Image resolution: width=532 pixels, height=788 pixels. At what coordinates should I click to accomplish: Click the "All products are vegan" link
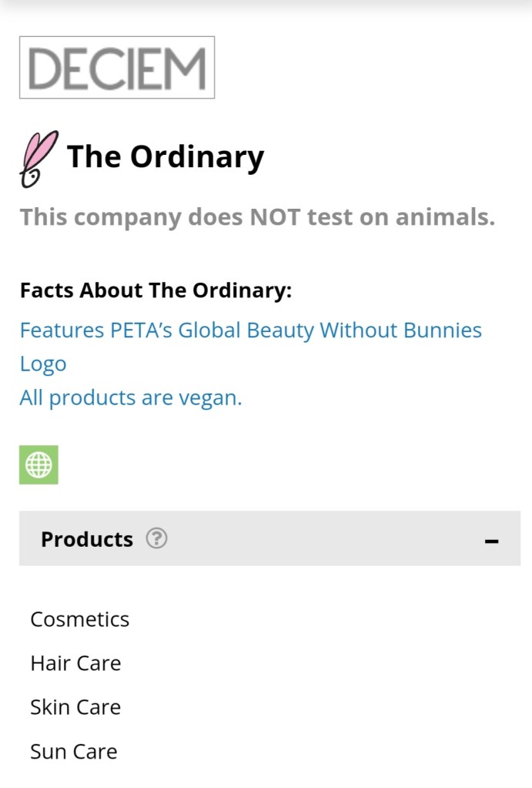[x=131, y=398]
